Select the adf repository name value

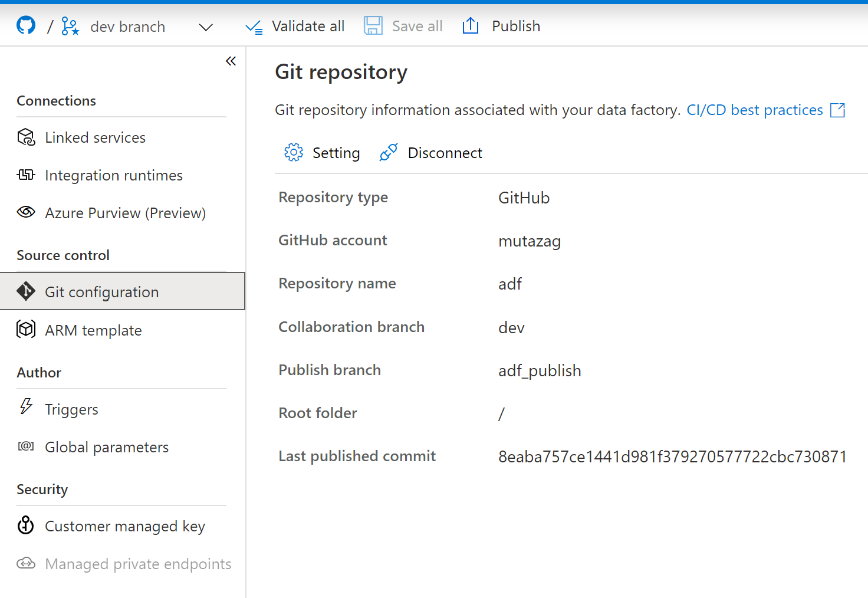click(x=510, y=284)
